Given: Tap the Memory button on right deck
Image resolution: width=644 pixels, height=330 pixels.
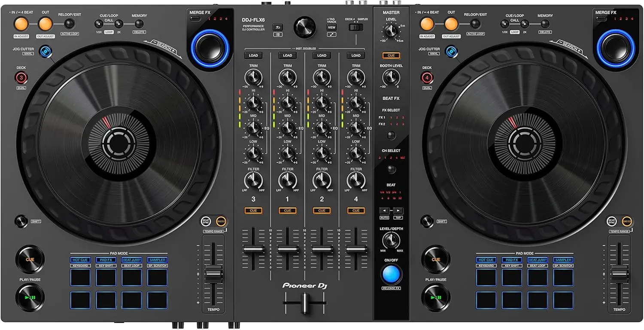Looking at the screenshot, I should pos(545,24).
